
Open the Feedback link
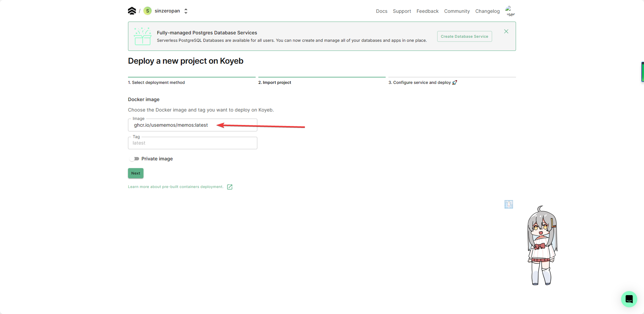[427, 11]
